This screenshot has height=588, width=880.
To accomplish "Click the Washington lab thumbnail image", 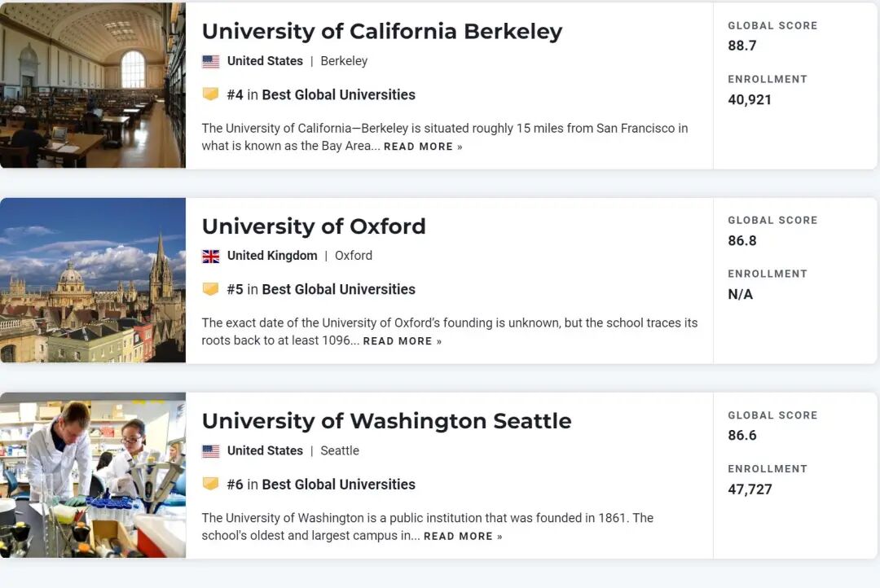I will [92, 476].
